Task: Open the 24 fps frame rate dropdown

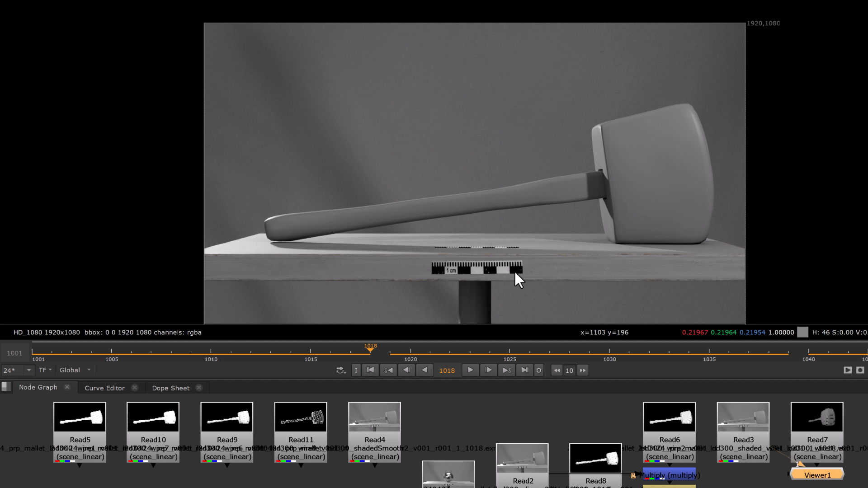Action: click(29, 370)
